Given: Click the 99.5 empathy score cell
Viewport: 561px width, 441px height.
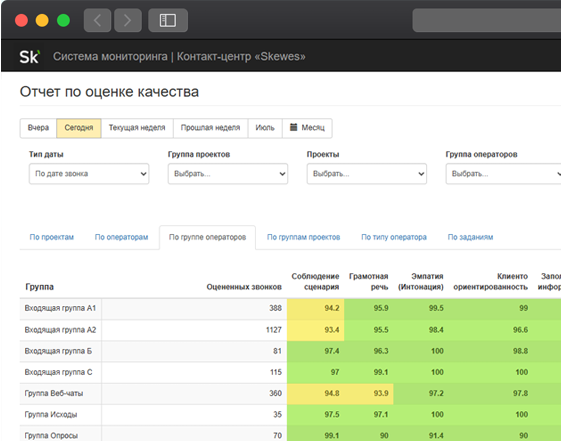Looking at the screenshot, I should pyautogui.click(x=421, y=308).
